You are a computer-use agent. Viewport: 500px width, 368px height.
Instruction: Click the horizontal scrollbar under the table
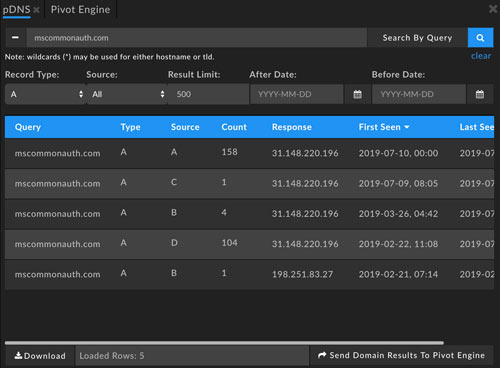224,343
